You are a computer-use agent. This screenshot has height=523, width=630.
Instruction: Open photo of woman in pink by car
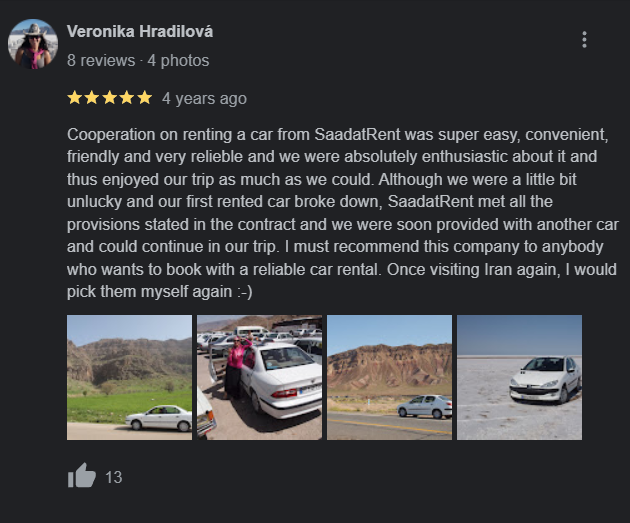260,378
